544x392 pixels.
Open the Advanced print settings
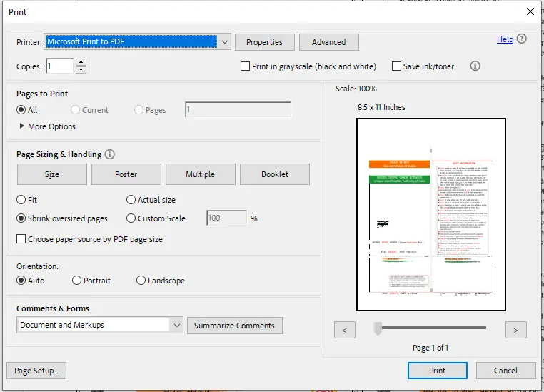(329, 42)
